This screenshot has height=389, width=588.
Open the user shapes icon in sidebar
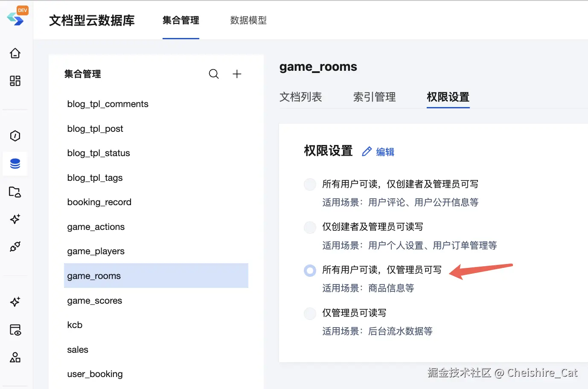click(15, 357)
